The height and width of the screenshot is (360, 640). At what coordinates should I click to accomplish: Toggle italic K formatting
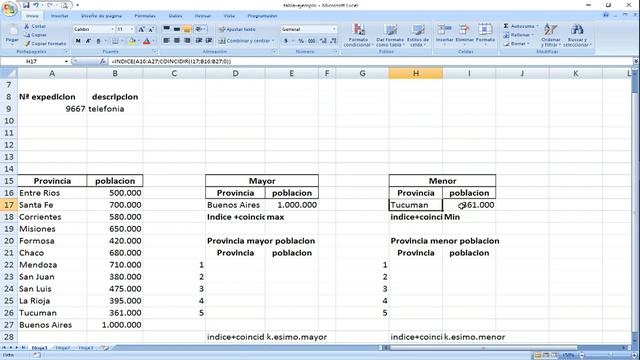88,41
